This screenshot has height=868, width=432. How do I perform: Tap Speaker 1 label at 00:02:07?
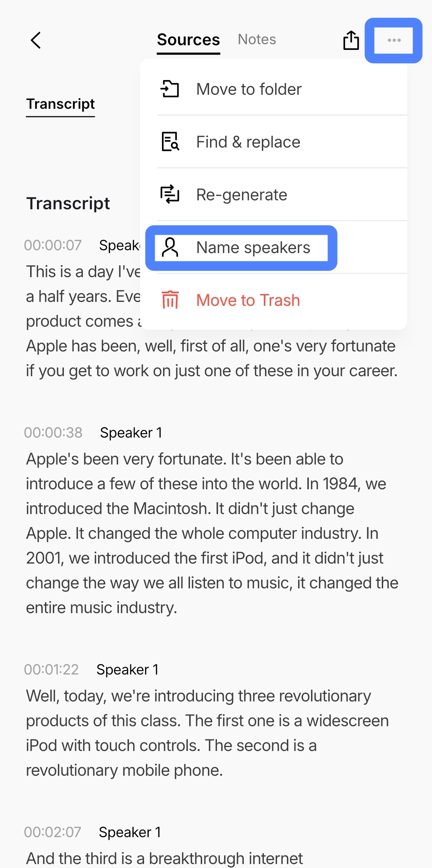pos(130,832)
